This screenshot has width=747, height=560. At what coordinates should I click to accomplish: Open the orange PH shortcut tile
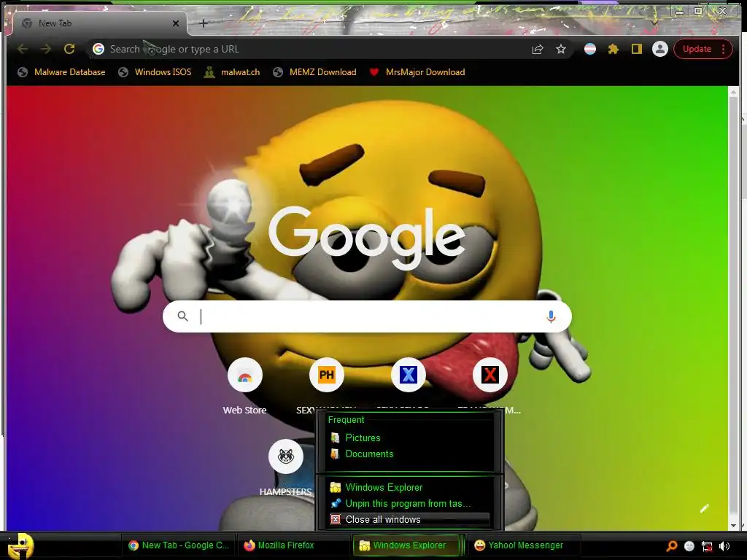coord(326,376)
